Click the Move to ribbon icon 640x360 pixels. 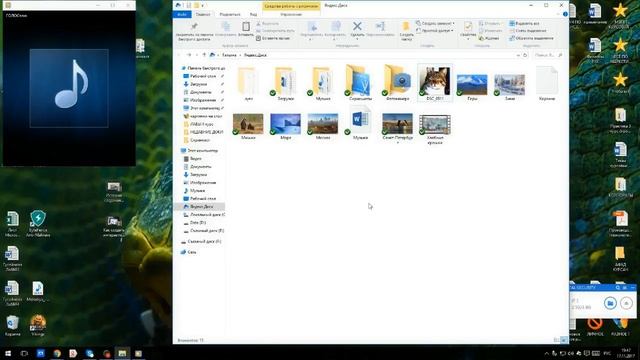312,27
